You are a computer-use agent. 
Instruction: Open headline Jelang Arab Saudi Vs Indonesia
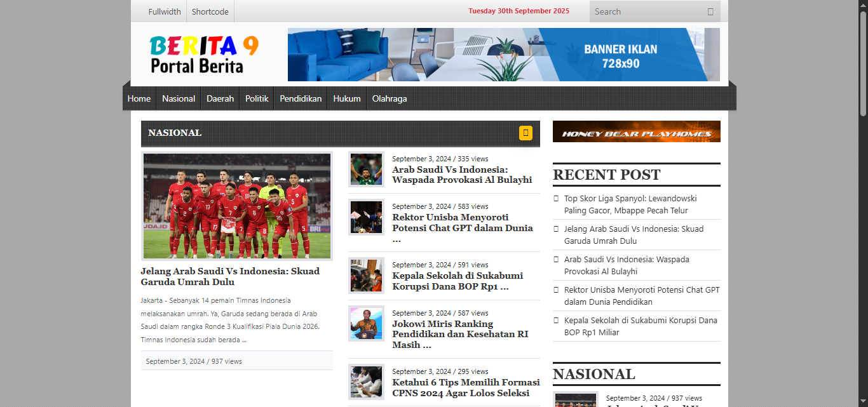230,276
